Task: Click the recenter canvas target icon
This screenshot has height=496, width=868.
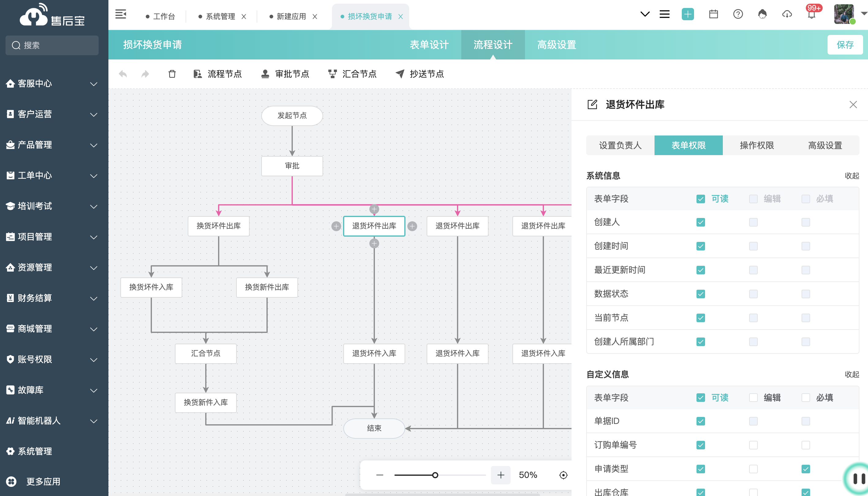Action: point(564,475)
